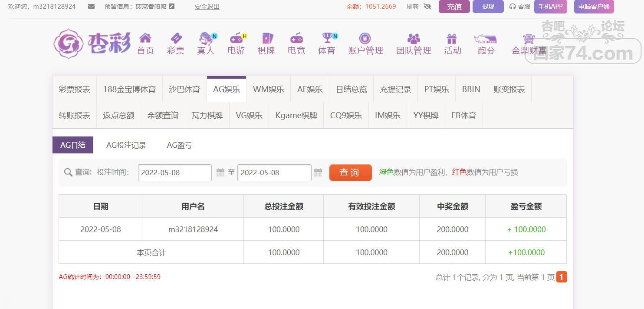This screenshot has height=309, width=644.
Task: Click page number 1 pagination button
Action: (562, 277)
